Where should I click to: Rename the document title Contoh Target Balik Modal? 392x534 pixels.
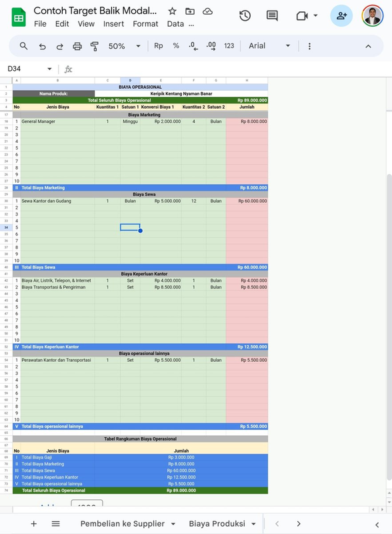click(95, 11)
